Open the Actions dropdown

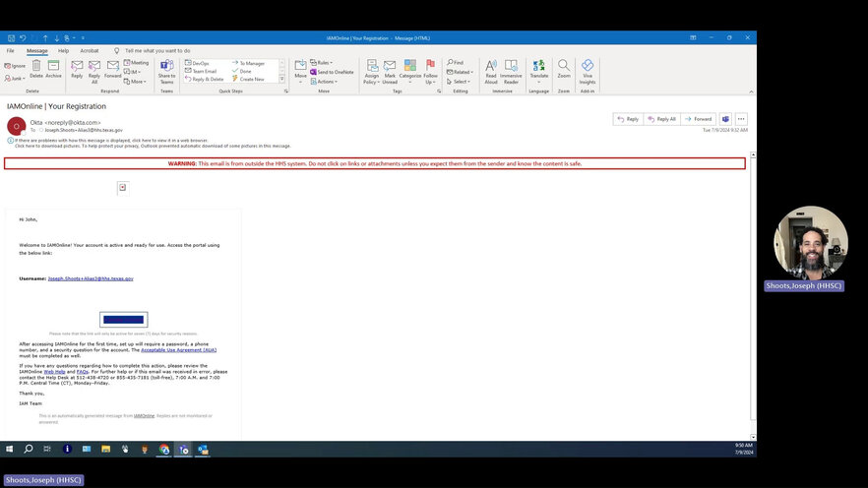tap(324, 82)
